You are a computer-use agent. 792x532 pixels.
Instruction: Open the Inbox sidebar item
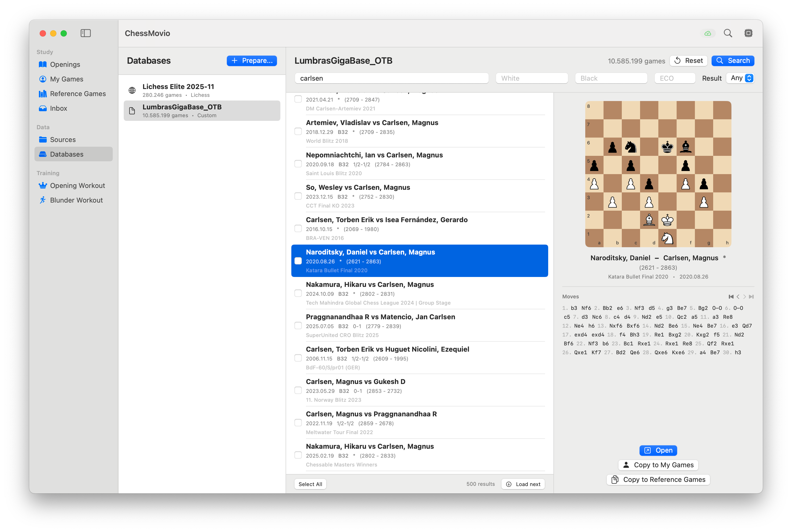pyautogui.click(x=58, y=108)
